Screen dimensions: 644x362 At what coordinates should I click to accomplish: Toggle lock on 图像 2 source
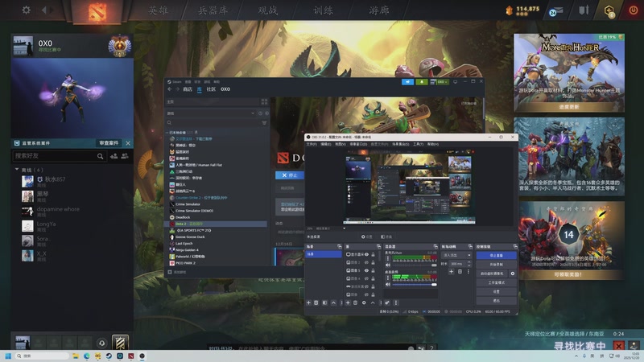(x=373, y=263)
